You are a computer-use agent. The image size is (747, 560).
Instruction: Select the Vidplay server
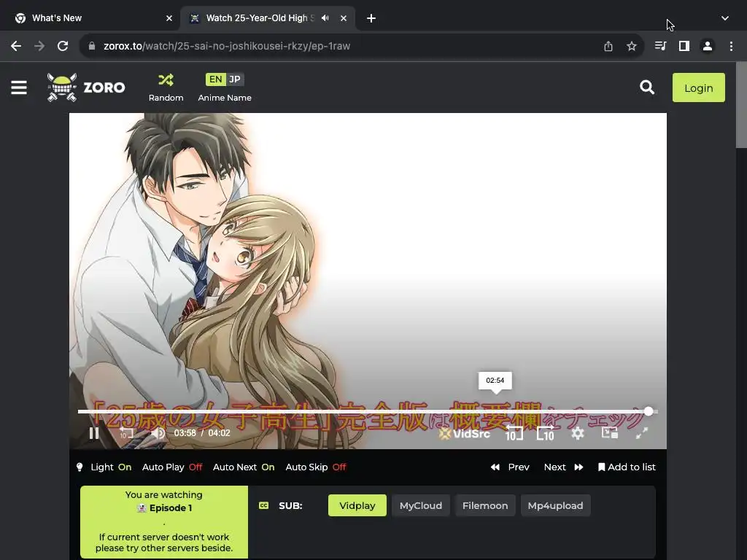pyautogui.click(x=357, y=506)
